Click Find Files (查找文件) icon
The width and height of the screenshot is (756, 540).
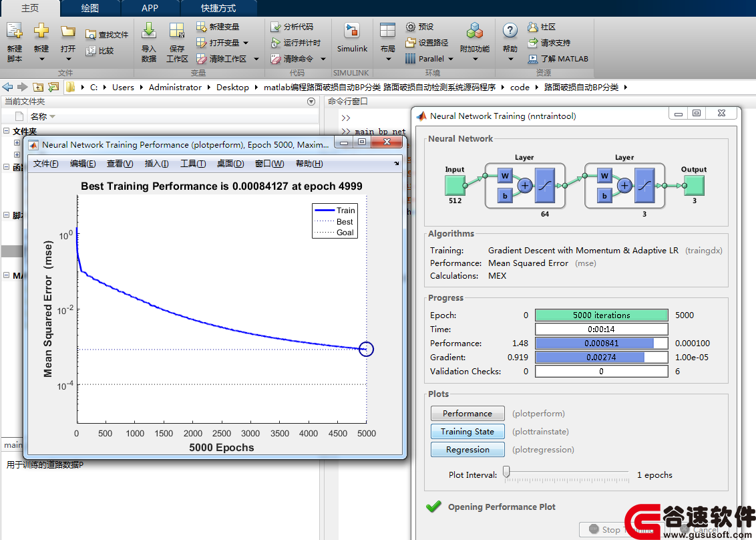(x=91, y=35)
